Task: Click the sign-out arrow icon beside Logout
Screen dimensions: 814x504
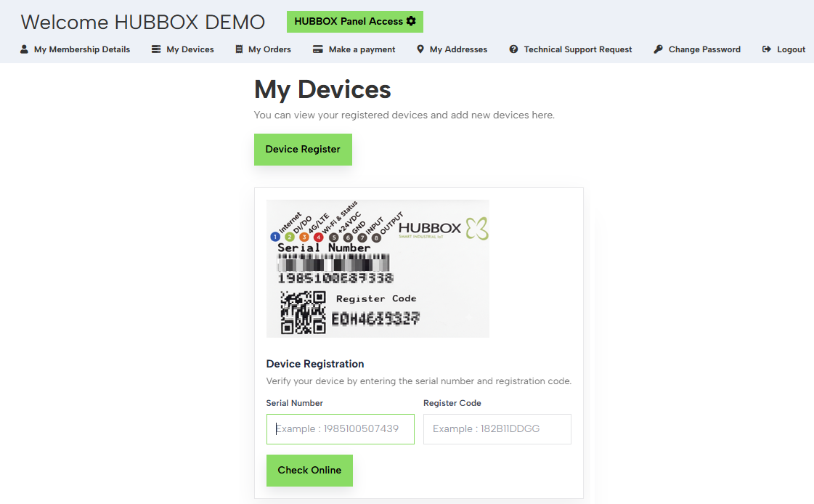Action: pos(766,49)
